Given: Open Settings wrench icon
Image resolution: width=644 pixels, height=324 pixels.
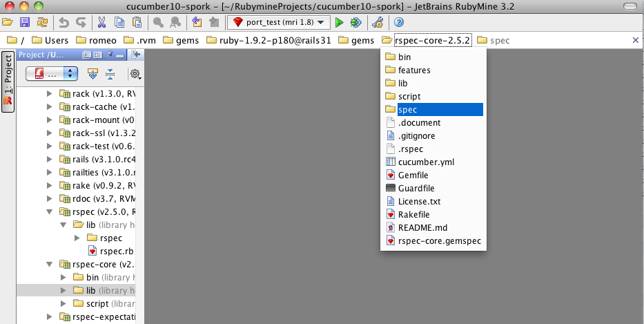Looking at the screenshot, I should pos(378,22).
